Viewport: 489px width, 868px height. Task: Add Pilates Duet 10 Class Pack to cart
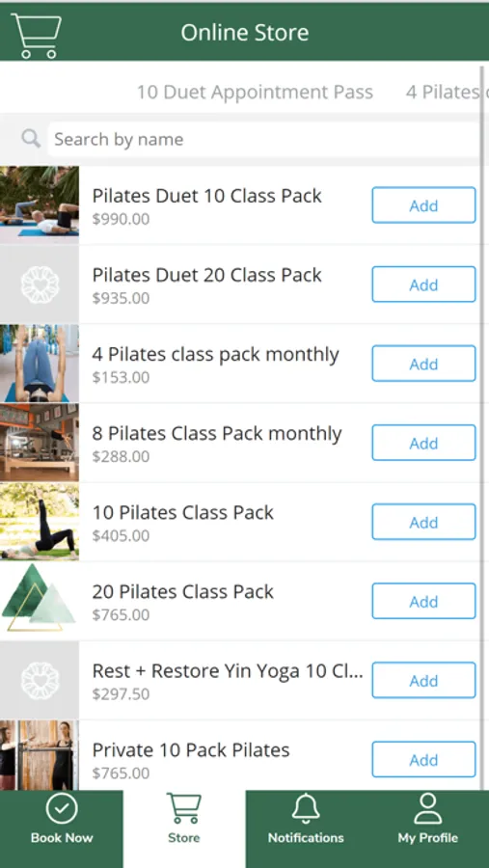423,205
